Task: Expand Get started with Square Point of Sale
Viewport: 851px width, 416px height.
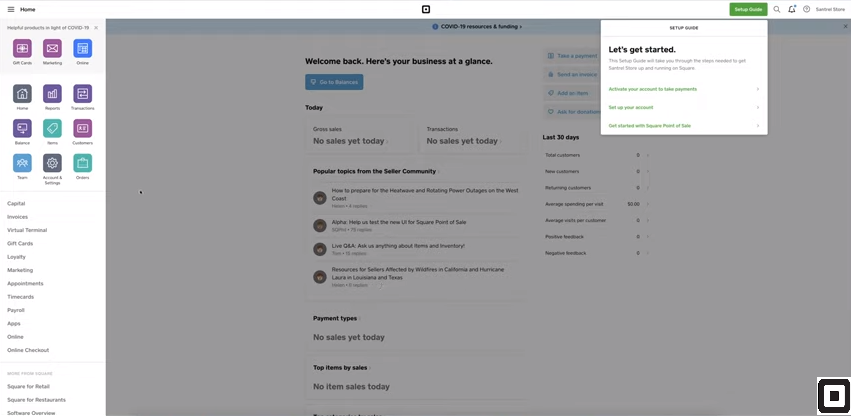Action: click(683, 125)
